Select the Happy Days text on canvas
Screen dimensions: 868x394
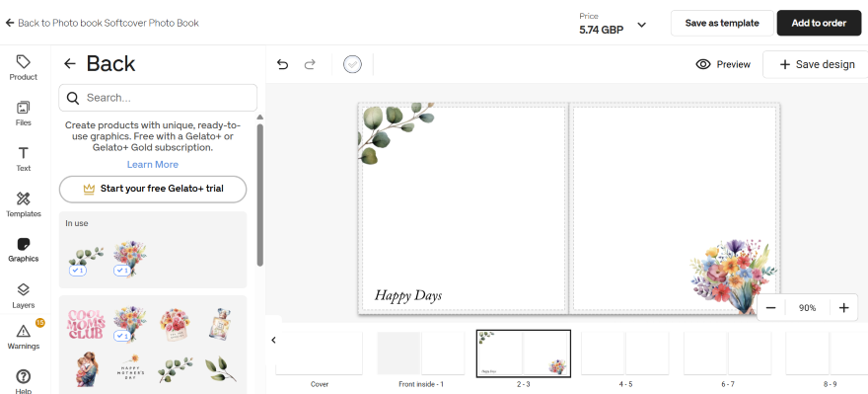click(x=408, y=295)
